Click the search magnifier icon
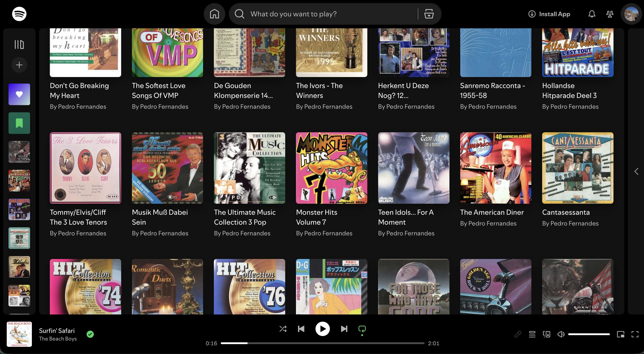644x354 pixels. (x=239, y=14)
